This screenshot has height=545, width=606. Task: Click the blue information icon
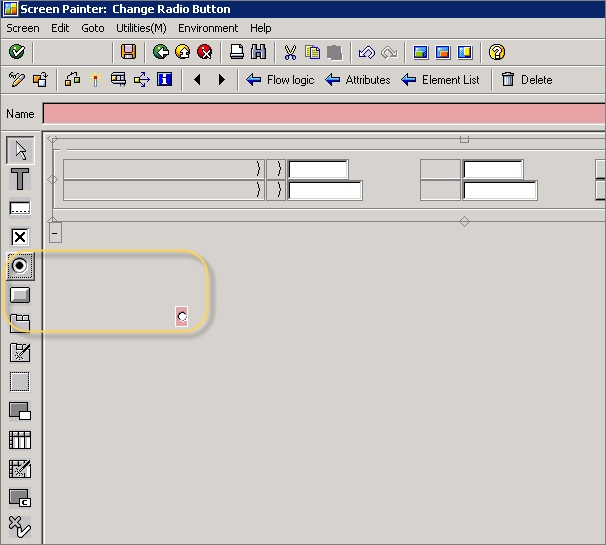click(164, 79)
